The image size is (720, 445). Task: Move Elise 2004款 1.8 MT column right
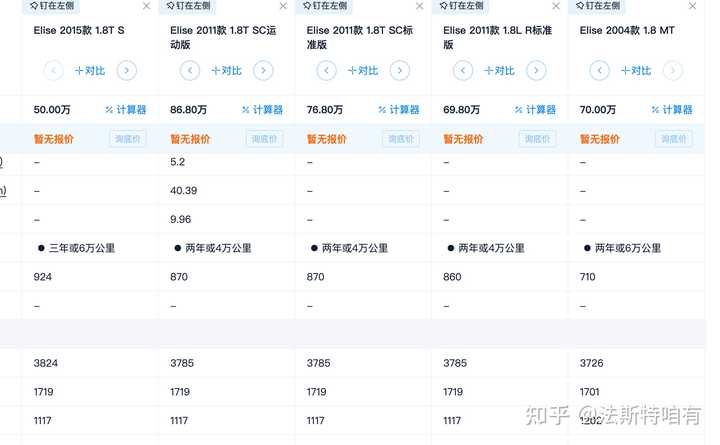[673, 71]
